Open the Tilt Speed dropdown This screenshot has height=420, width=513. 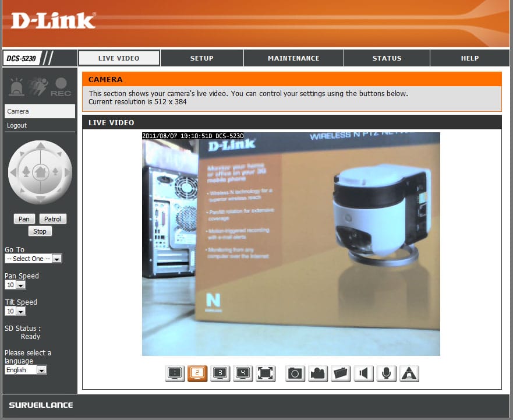(15, 311)
